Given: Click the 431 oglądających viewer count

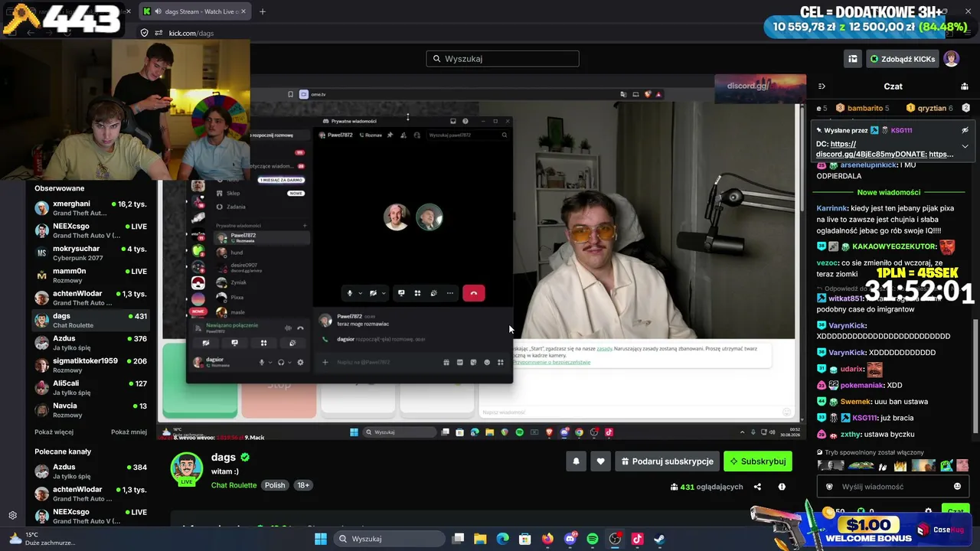Looking at the screenshot, I should coord(706,487).
